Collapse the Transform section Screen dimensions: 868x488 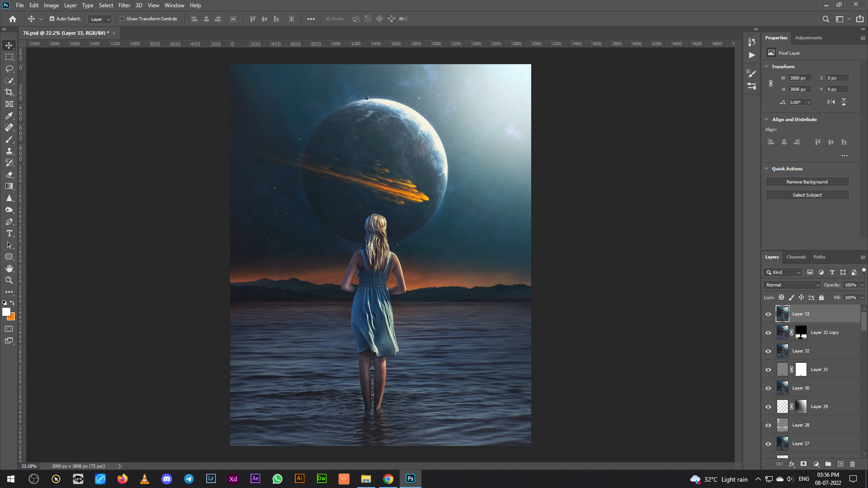point(766,66)
